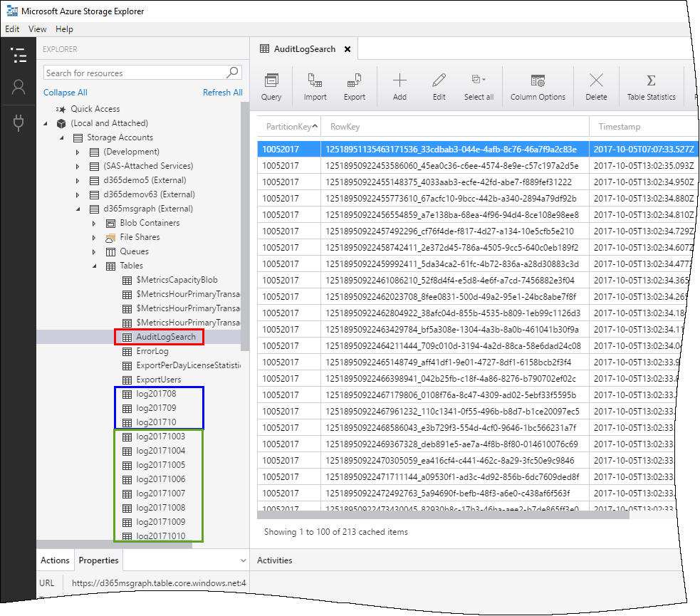Click the Collapse All link
This screenshot has height=616, width=700.
pos(66,93)
